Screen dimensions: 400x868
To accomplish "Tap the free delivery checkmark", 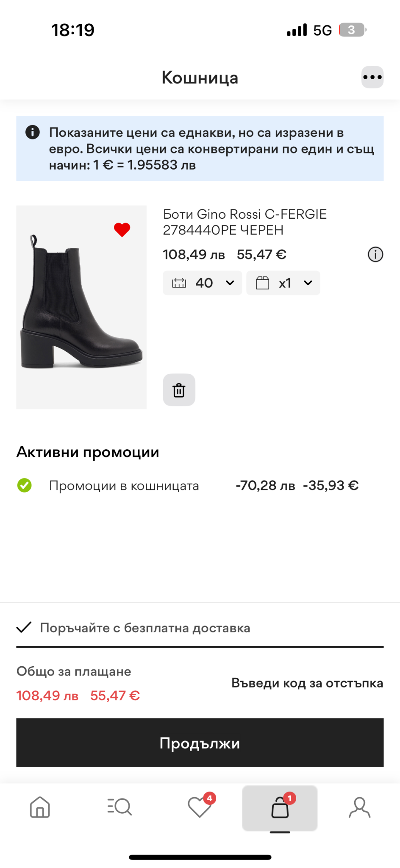I will point(24,627).
